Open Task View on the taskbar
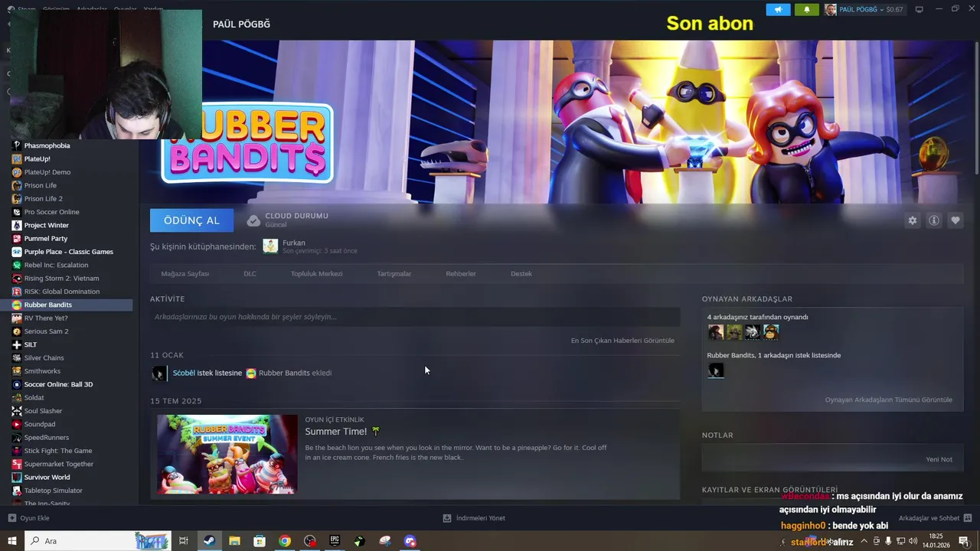Screen dimensions: 980x551 point(184,541)
